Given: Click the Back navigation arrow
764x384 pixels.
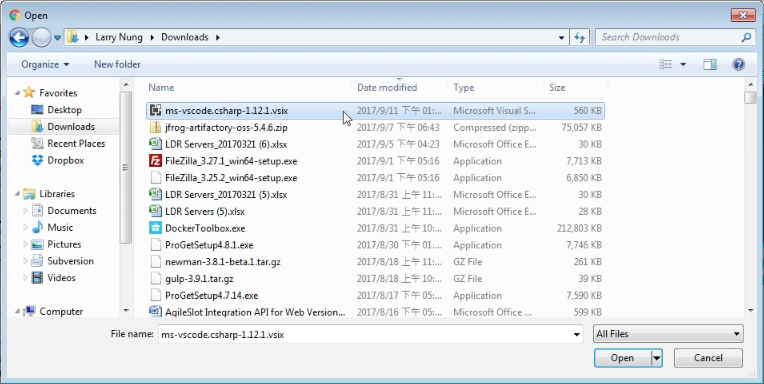Looking at the screenshot, I should pyautogui.click(x=19, y=38).
